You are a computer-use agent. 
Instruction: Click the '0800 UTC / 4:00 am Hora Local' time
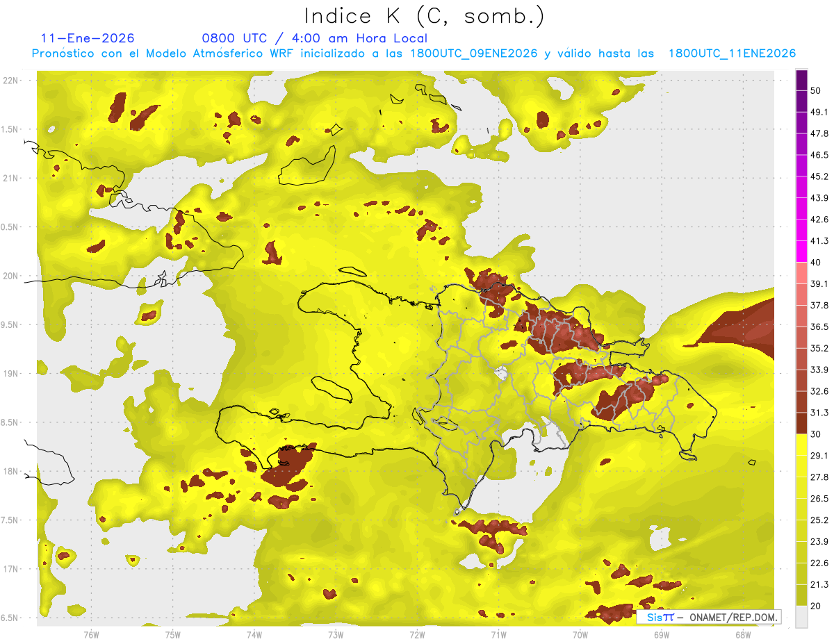(314, 38)
